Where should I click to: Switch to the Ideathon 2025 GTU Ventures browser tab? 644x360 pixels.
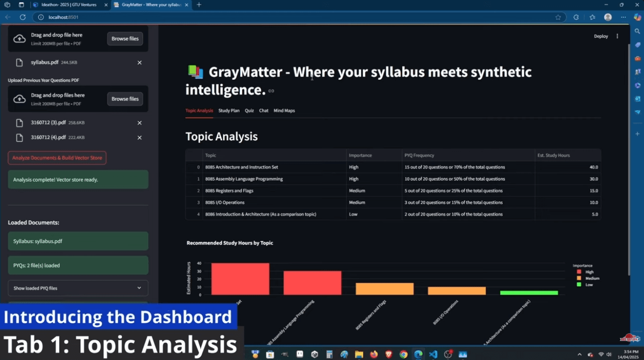coord(69,5)
